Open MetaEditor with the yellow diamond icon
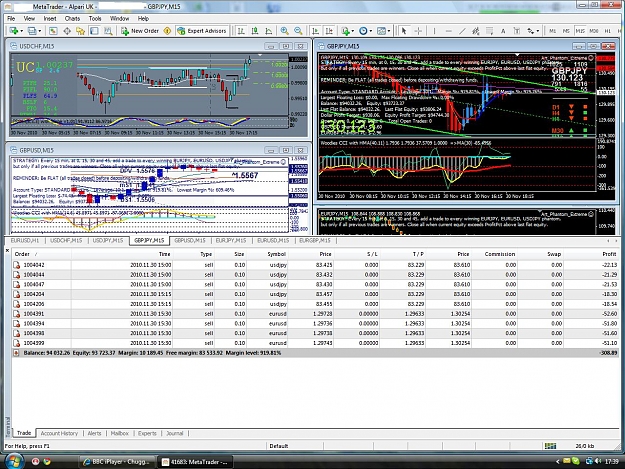 coord(167,31)
